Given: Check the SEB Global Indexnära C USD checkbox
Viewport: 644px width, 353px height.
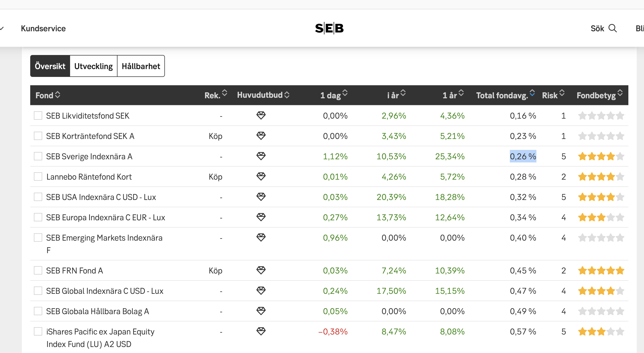Looking at the screenshot, I should (38, 291).
